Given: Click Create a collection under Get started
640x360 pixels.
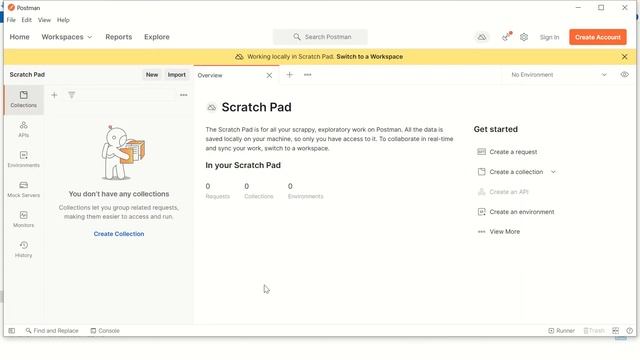Looking at the screenshot, I should (511, 172).
